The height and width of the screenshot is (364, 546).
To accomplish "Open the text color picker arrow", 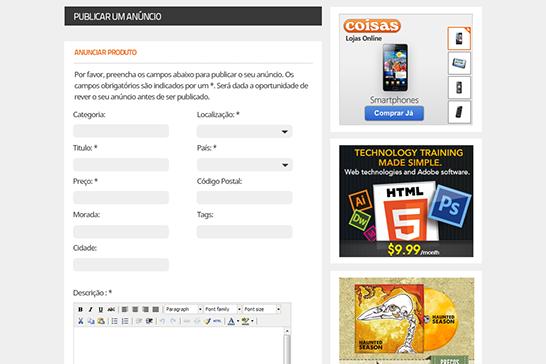I will [x=238, y=321].
